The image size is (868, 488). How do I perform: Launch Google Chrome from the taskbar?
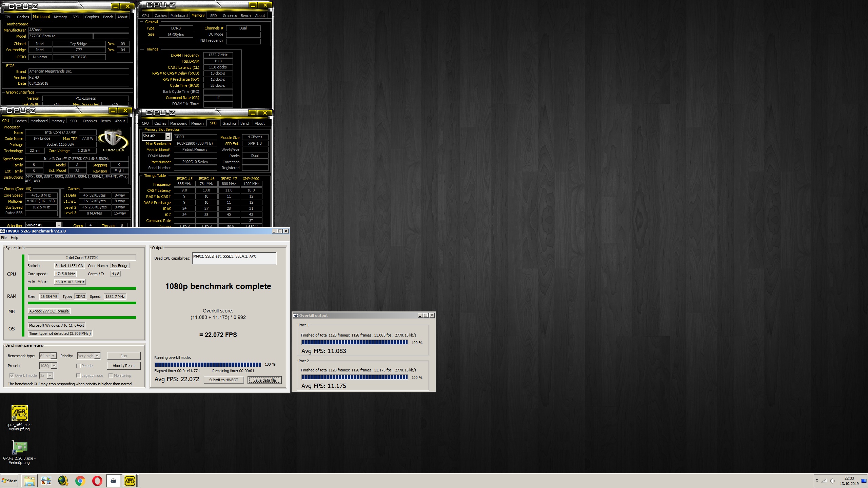click(80, 481)
